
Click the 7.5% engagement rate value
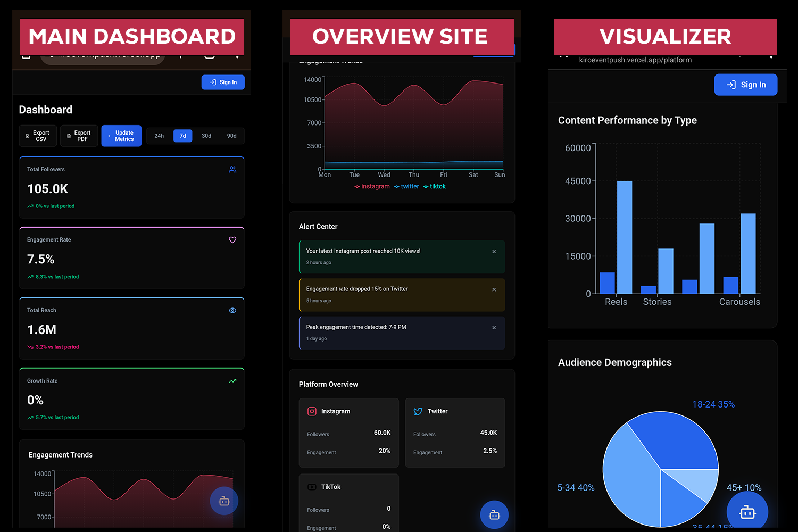(41, 259)
